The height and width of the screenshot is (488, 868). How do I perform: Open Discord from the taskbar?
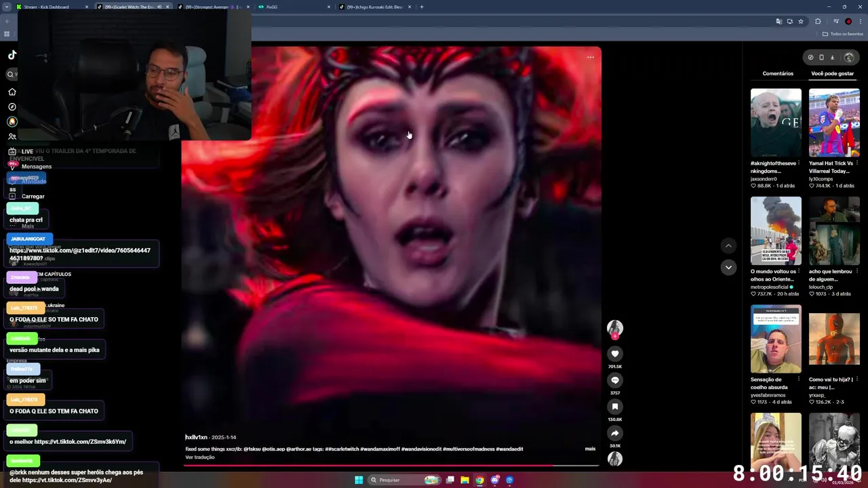tap(495, 480)
